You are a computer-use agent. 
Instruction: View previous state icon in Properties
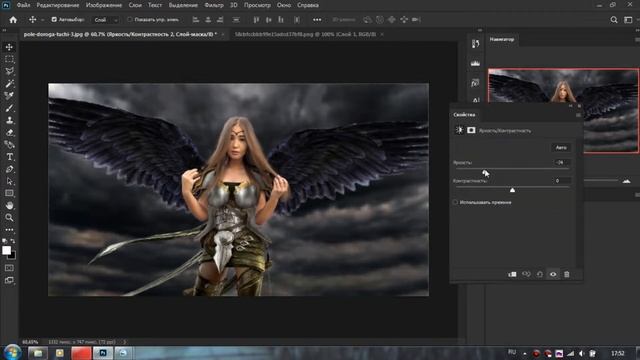click(526, 274)
